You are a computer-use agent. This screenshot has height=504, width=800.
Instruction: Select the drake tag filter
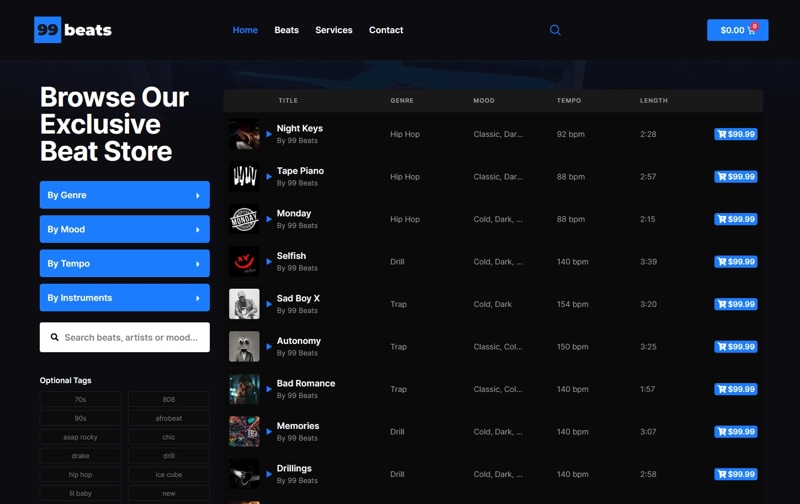pos(80,455)
